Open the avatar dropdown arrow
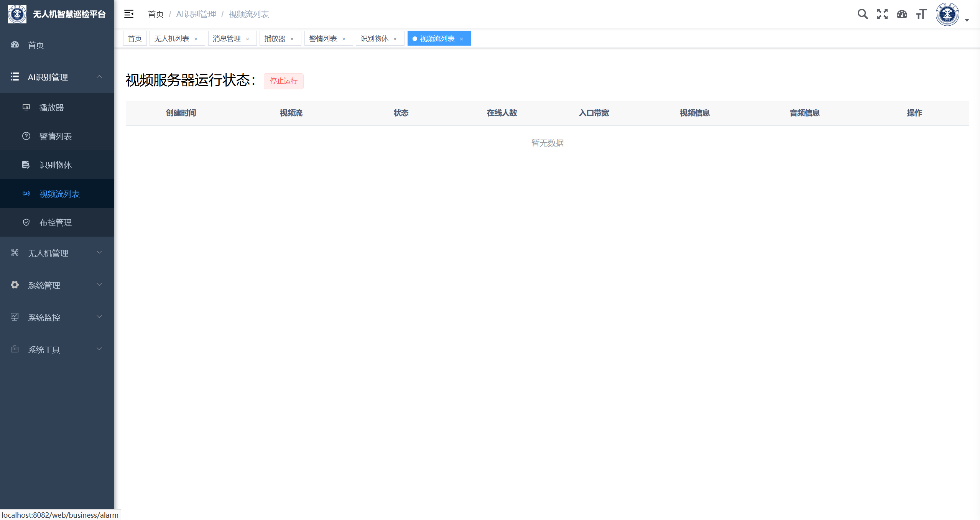This screenshot has height=520, width=980. click(967, 20)
